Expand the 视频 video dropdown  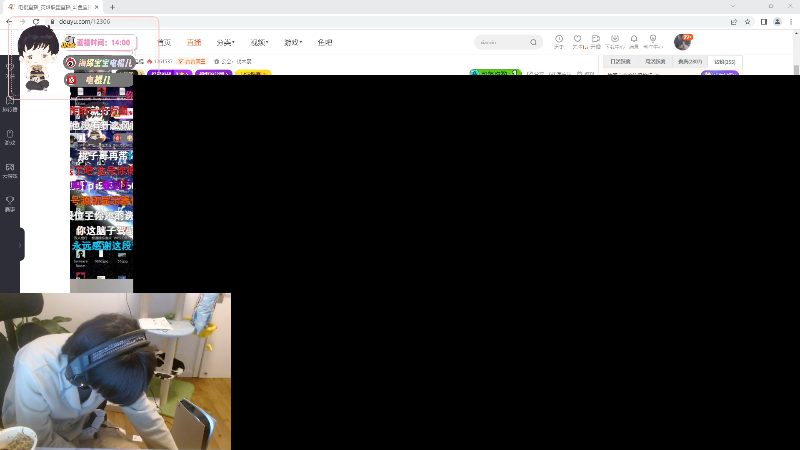click(x=259, y=42)
